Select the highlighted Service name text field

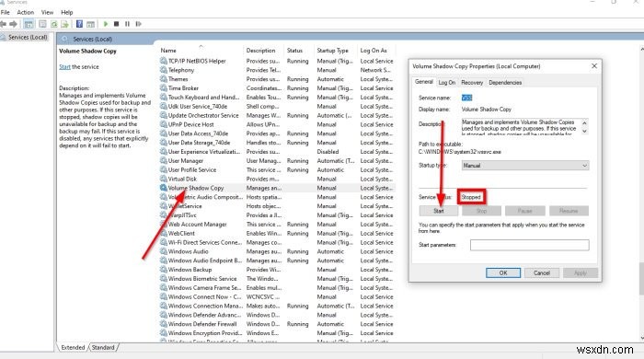[466, 98]
